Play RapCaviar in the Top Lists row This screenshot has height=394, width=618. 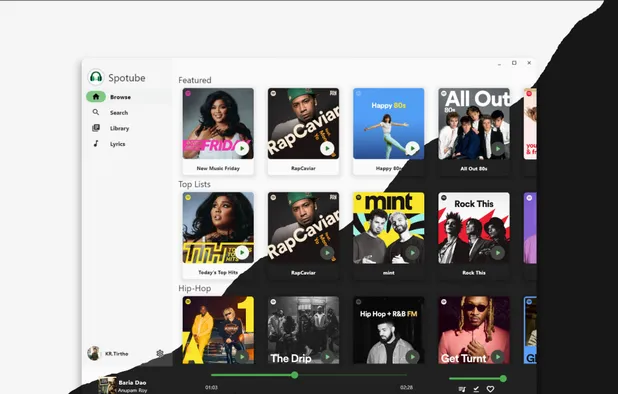tap(327, 253)
